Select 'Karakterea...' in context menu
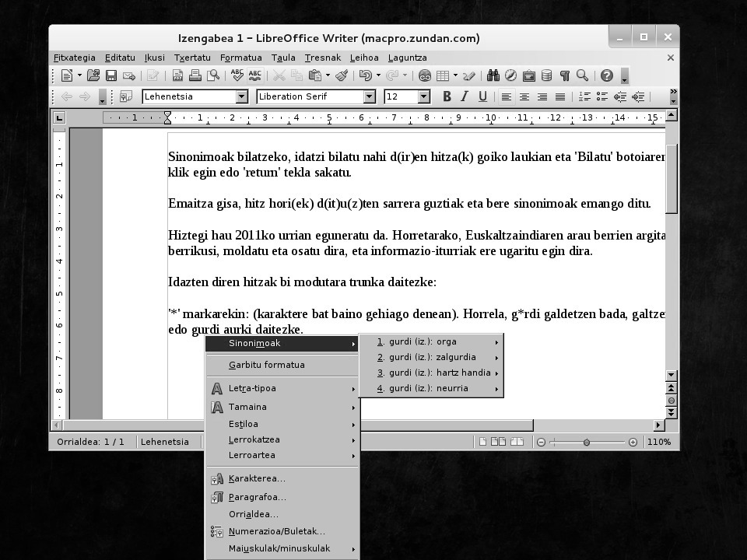 [257, 478]
